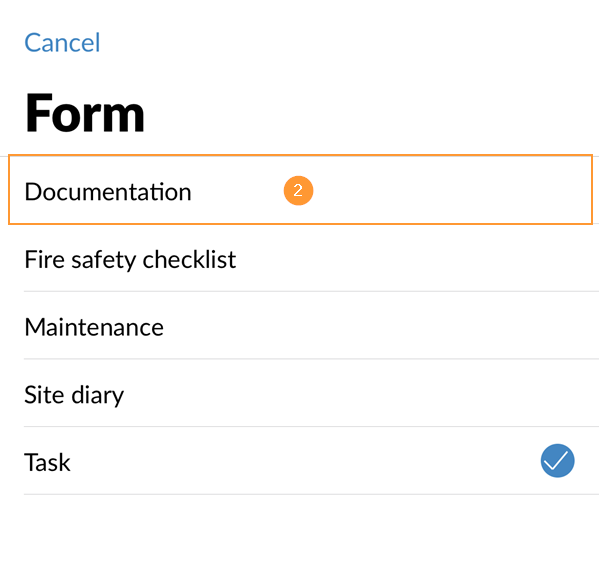Select the Documentation form option

(300, 189)
